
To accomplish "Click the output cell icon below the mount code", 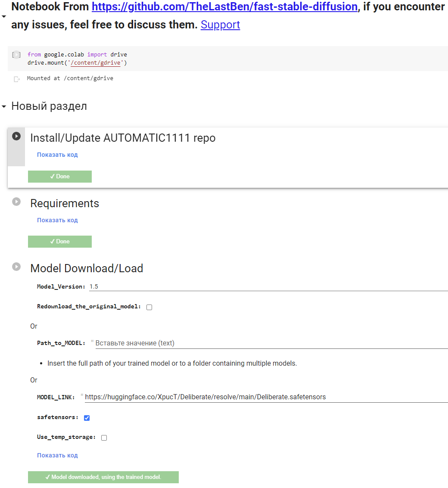I will [x=16, y=78].
